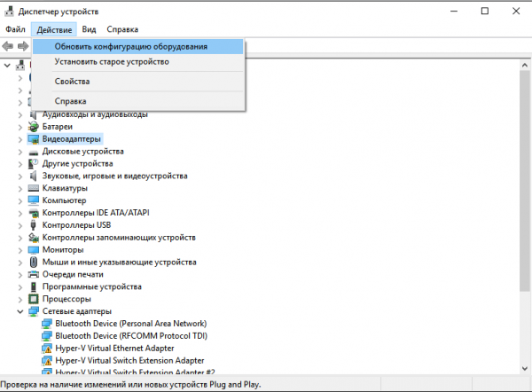Minimize the Диспетчер устройств window
Image resolution: width=532 pixels, height=392 pixels.
[454, 12]
